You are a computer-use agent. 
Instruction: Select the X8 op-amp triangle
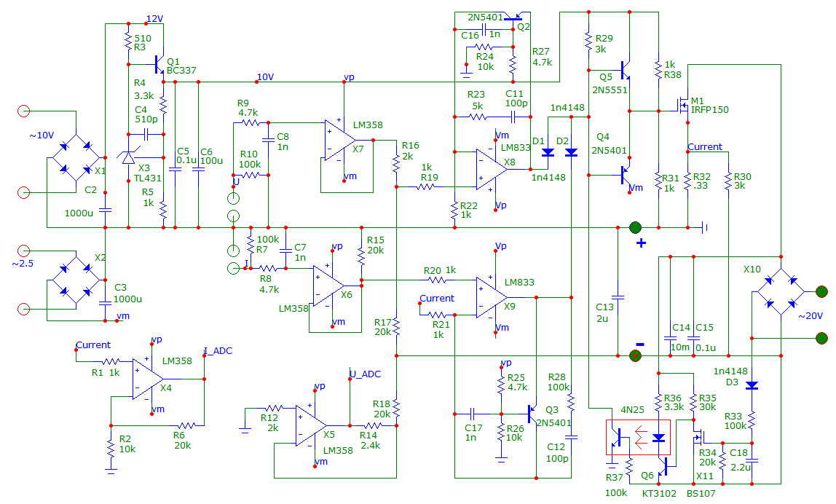[x=492, y=170]
